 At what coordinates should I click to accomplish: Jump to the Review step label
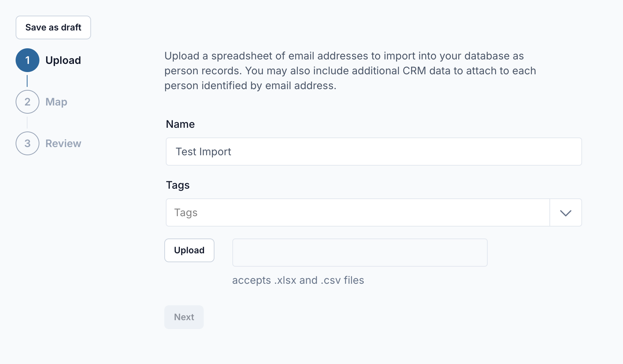point(63,143)
